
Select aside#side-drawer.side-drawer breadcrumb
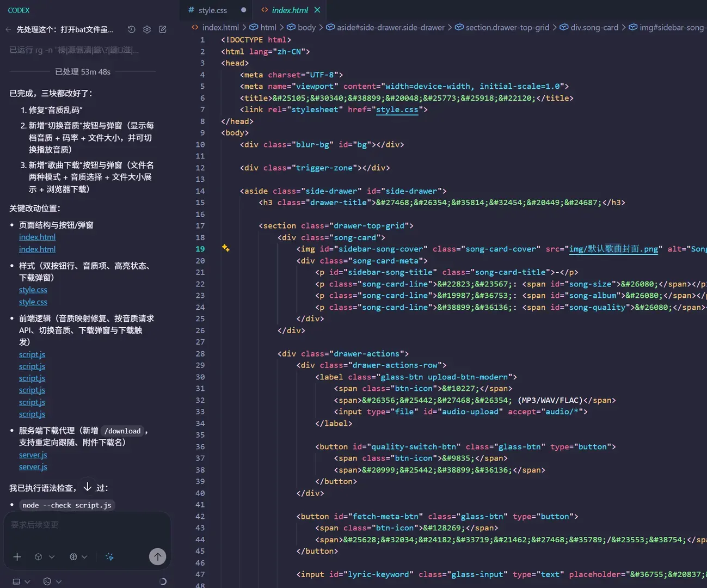click(391, 27)
